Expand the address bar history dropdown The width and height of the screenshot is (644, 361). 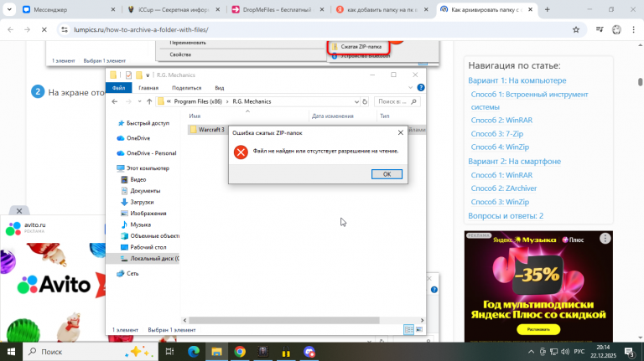[356, 101]
